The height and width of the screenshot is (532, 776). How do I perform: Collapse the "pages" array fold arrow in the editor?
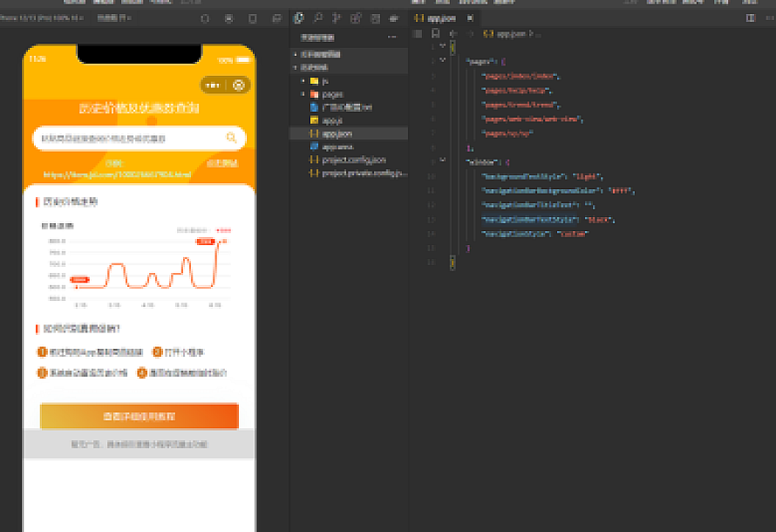pos(442,60)
